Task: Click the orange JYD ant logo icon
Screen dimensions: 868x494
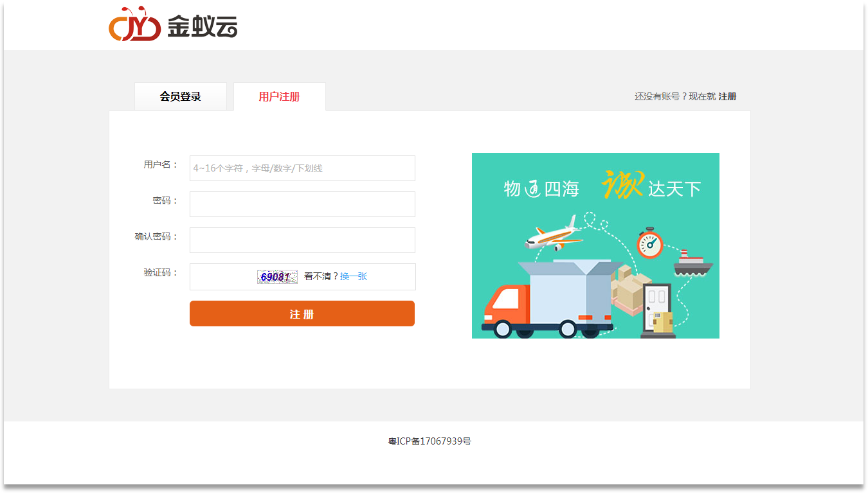Action: coord(134,25)
